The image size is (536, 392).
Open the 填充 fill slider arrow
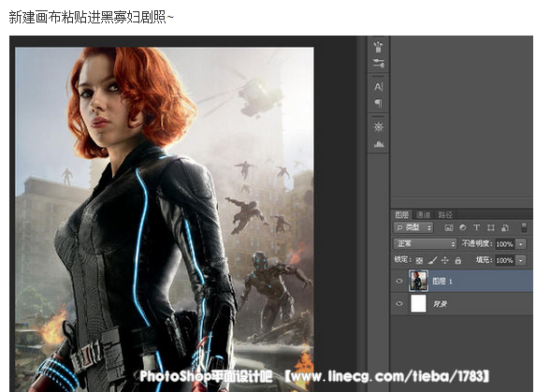(521, 260)
